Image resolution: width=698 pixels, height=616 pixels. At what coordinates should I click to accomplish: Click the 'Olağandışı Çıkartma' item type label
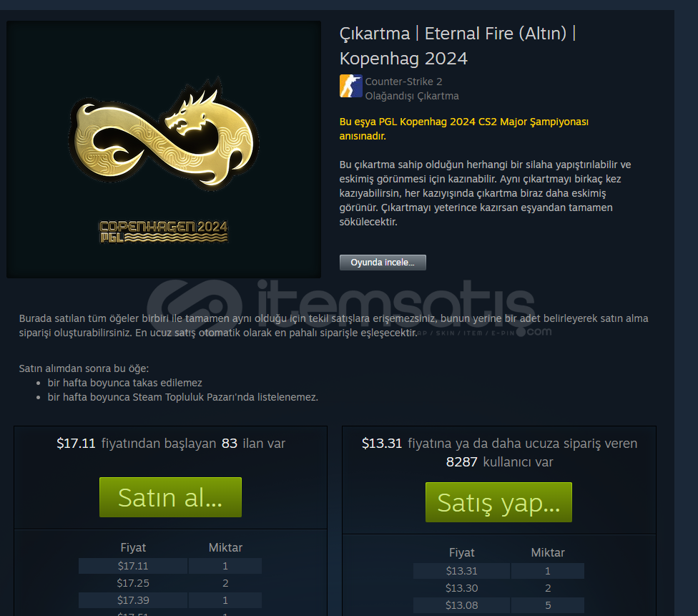click(x=412, y=96)
